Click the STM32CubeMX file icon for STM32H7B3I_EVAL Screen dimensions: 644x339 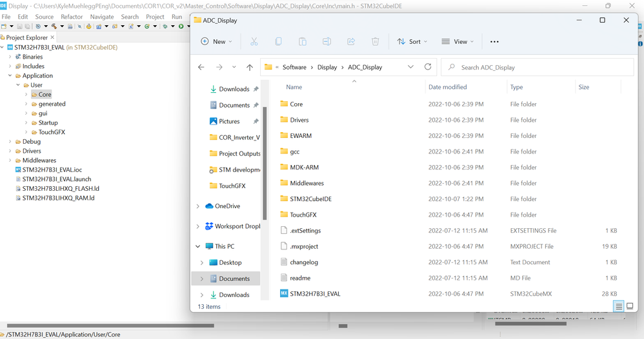(x=284, y=293)
